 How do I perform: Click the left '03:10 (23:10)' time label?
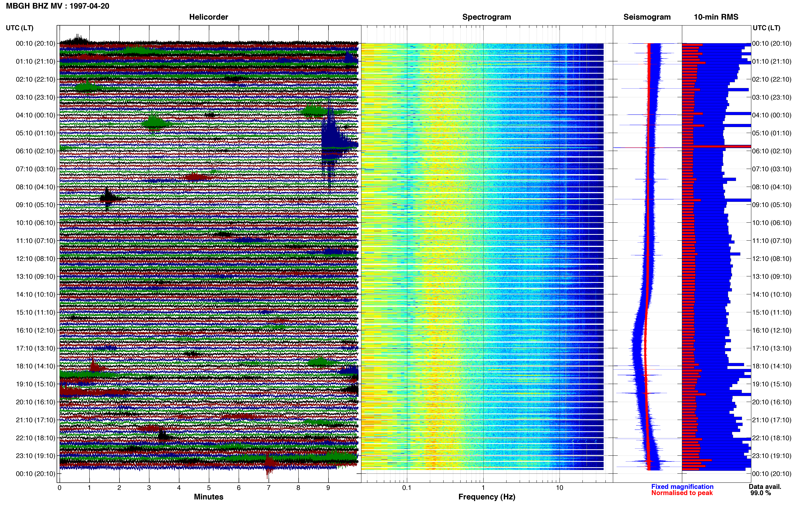[x=36, y=97]
